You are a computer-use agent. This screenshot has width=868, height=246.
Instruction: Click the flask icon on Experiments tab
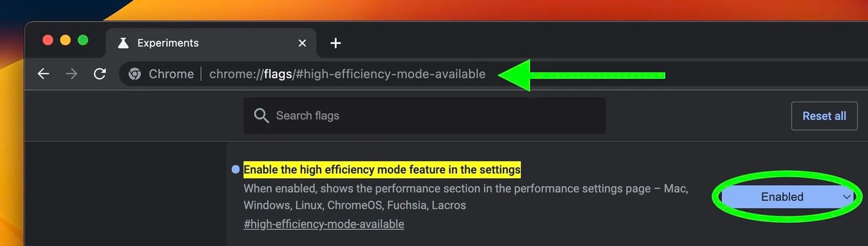123,43
